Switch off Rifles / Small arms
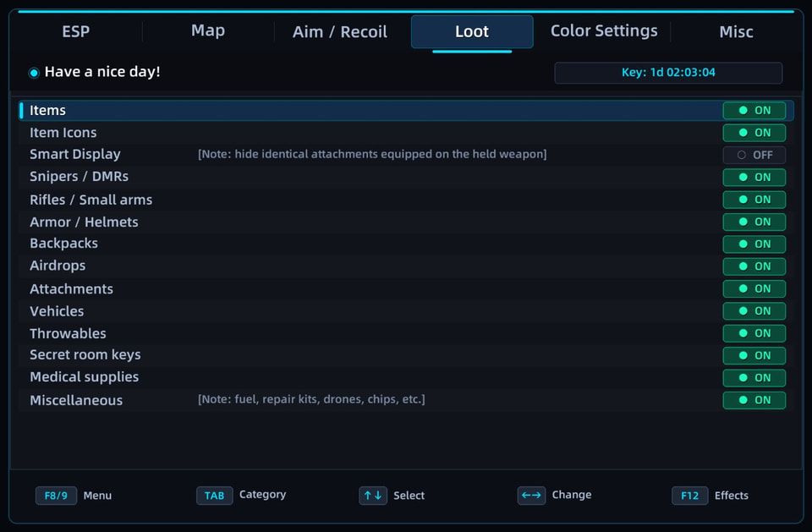The width and height of the screenshot is (812, 532). coord(754,200)
